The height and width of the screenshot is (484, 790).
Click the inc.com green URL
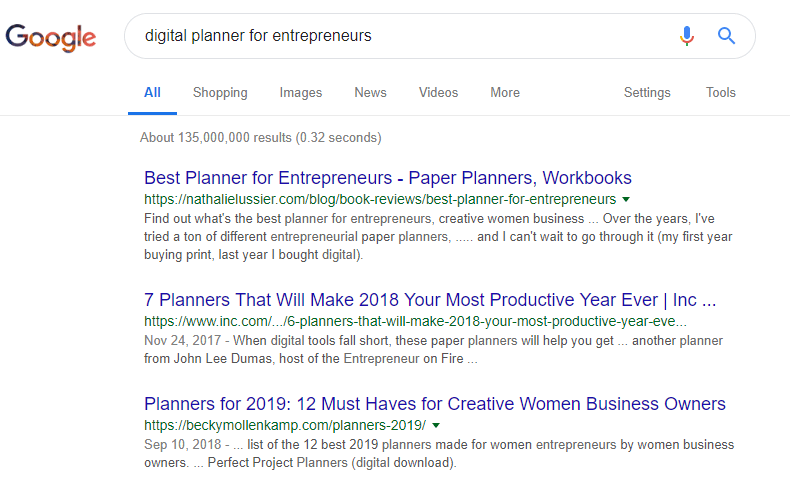tap(415, 321)
